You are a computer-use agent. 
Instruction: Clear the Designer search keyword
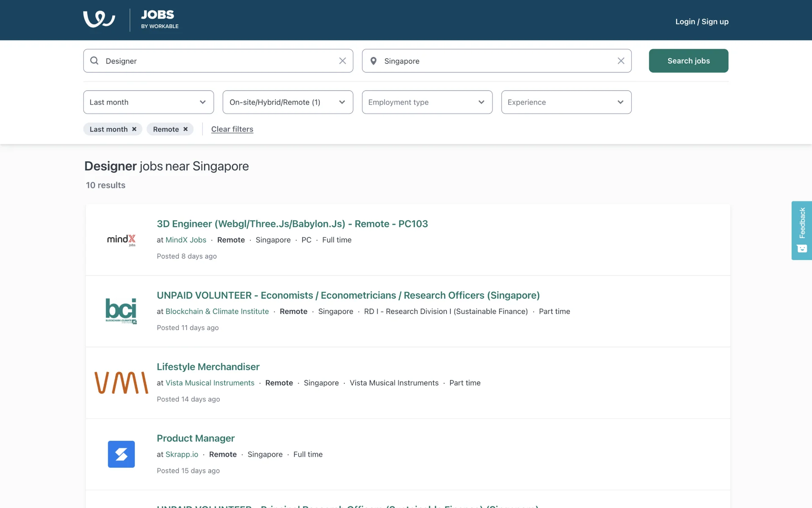coord(343,61)
